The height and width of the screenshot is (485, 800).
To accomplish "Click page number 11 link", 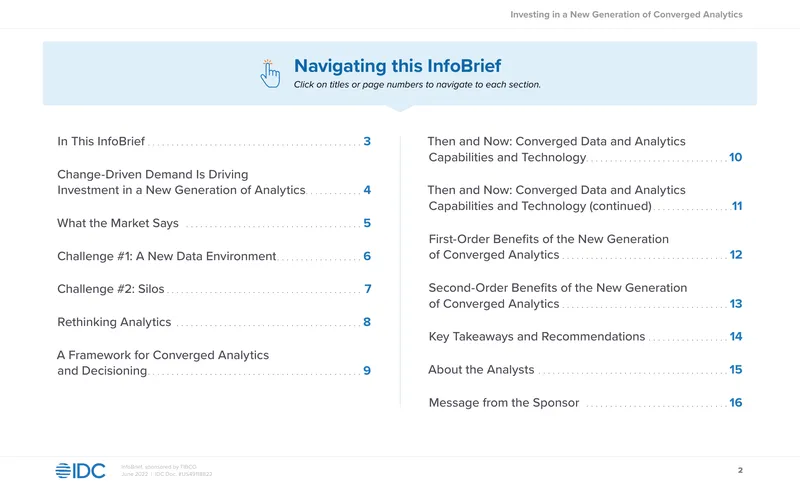I will point(737,206).
